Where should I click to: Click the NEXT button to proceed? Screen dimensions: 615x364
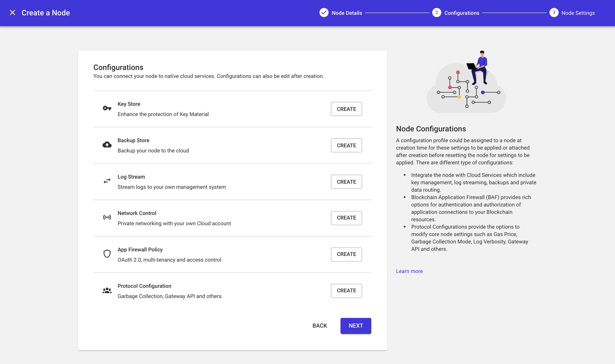[356, 325]
